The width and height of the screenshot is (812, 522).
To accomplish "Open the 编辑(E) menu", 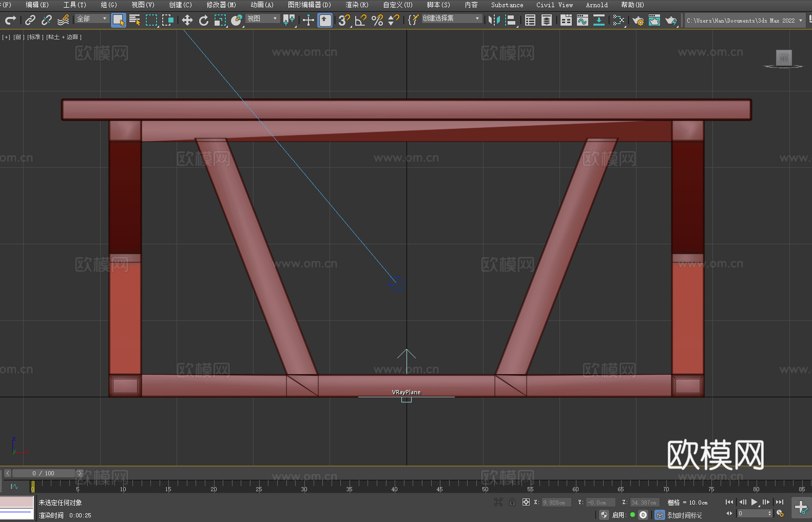I will tap(37, 5).
